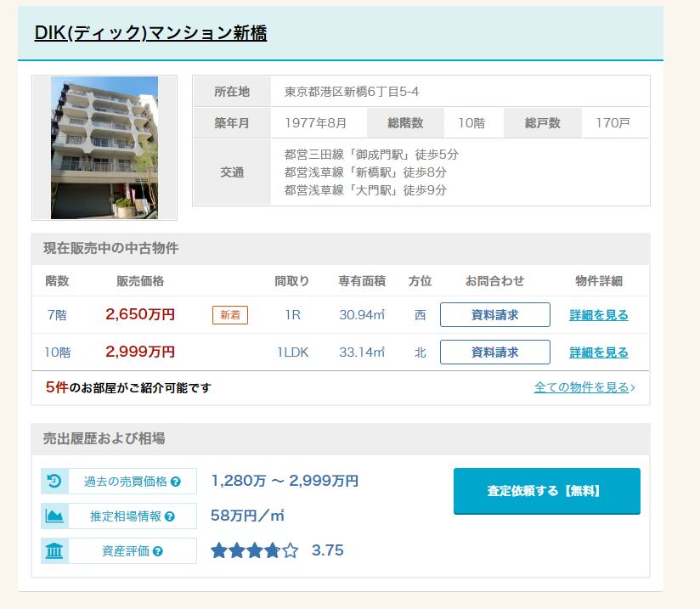The height and width of the screenshot is (609, 700).
Task: Click the 現在販売中の中古物件 section header
Action: click(x=110, y=248)
